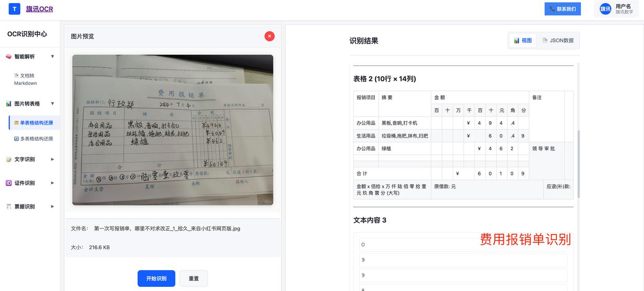Open the 旗讯OCR home link
The height and width of the screenshot is (291, 644).
[39, 9]
